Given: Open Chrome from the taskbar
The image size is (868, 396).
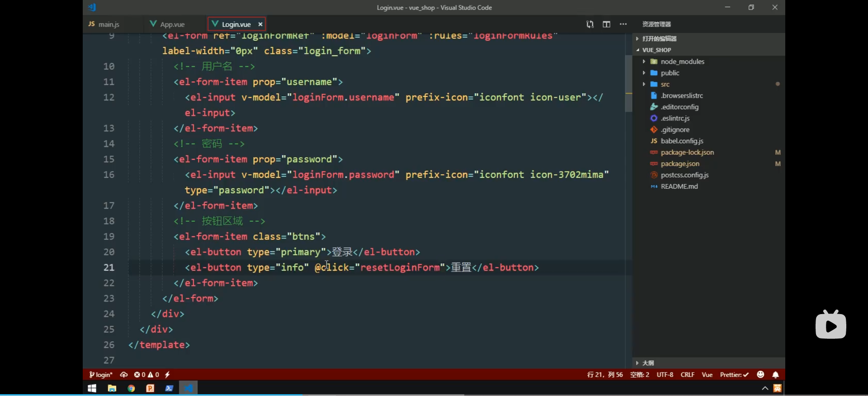Looking at the screenshot, I should pos(131,388).
